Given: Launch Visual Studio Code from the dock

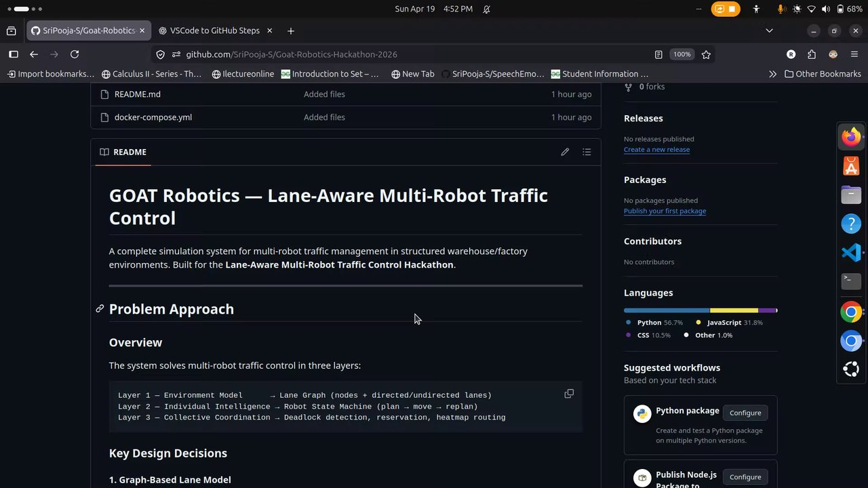Looking at the screenshot, I should click(x=851, y=253).
